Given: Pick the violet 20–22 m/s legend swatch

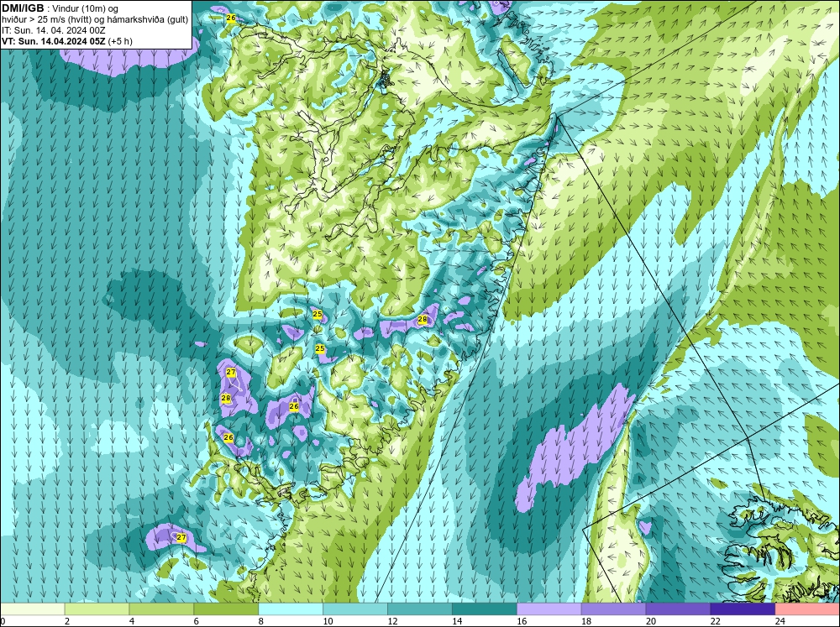Looking at the screenshot, I should tap(678, 609).
